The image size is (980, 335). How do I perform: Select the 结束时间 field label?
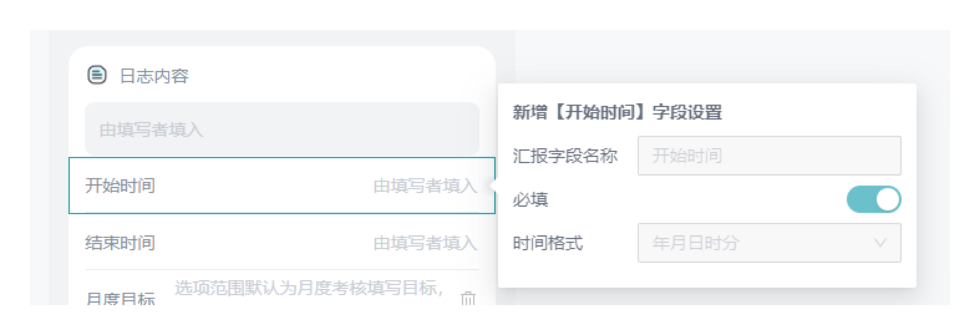click(x=120, y=243)
